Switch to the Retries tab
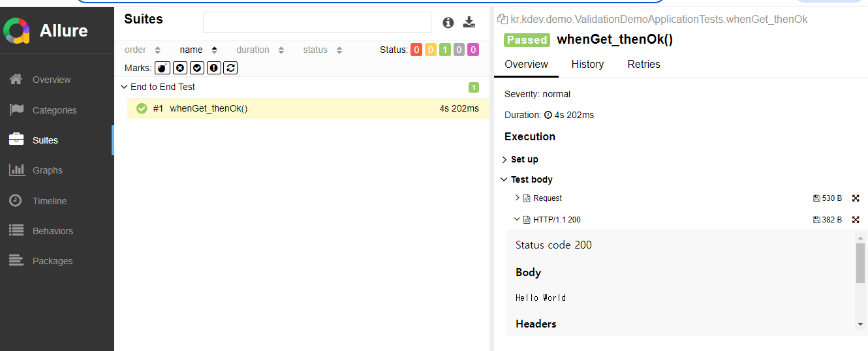868x351 pixels. (643, 64)
